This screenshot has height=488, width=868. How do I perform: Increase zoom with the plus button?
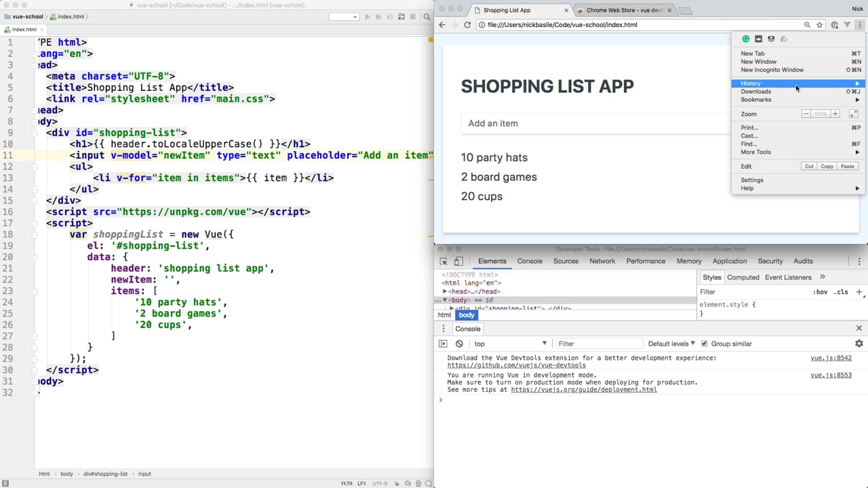835,114
